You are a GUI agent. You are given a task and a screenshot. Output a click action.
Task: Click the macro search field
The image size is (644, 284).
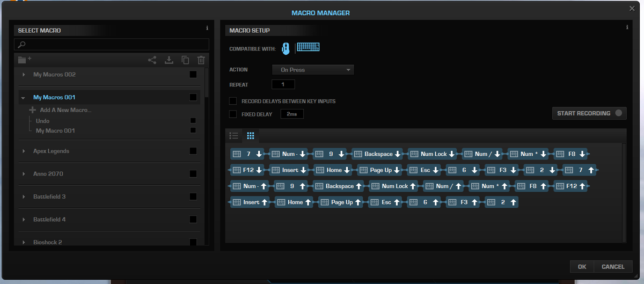111,45
